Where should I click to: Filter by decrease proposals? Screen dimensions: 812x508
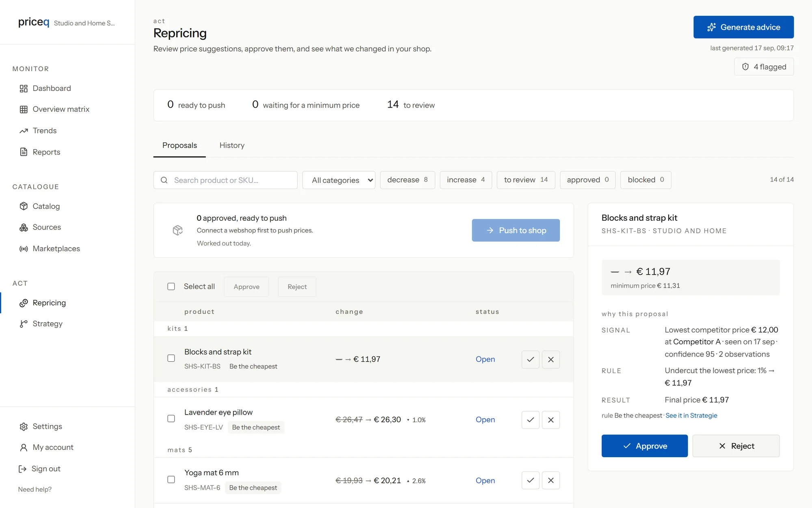pos(407,180)
